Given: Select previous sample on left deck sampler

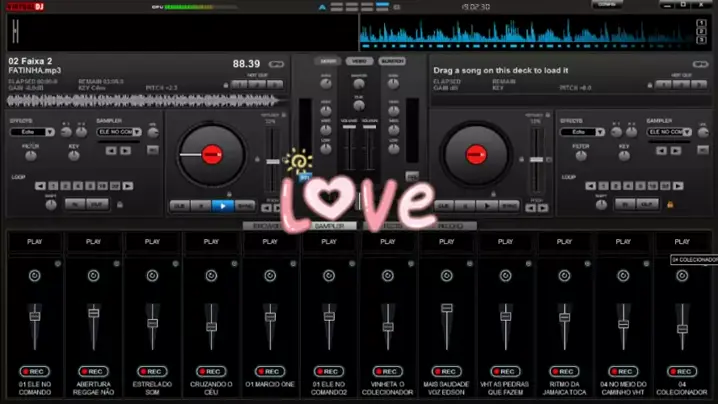Looking at the screenshot, I should [111, 150].
